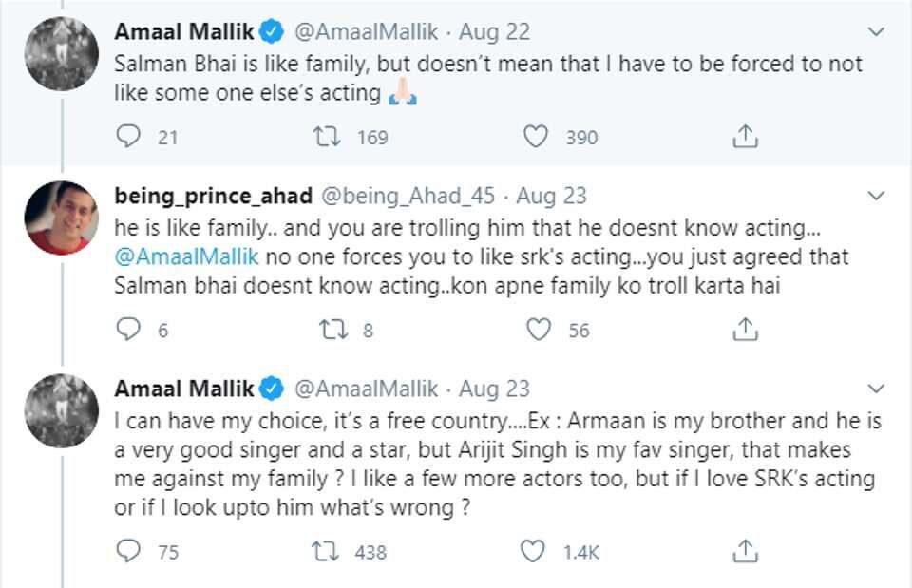912x588 pixels.
Task: Expand the menu arrow on being_prince_ahad's reply
Action: [x=875, y=194]
